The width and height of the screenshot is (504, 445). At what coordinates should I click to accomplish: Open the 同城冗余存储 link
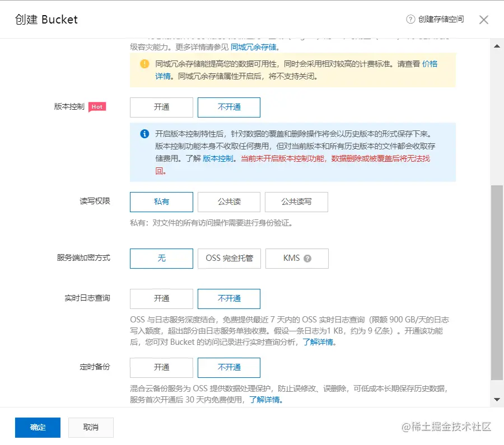click(253, 47)
